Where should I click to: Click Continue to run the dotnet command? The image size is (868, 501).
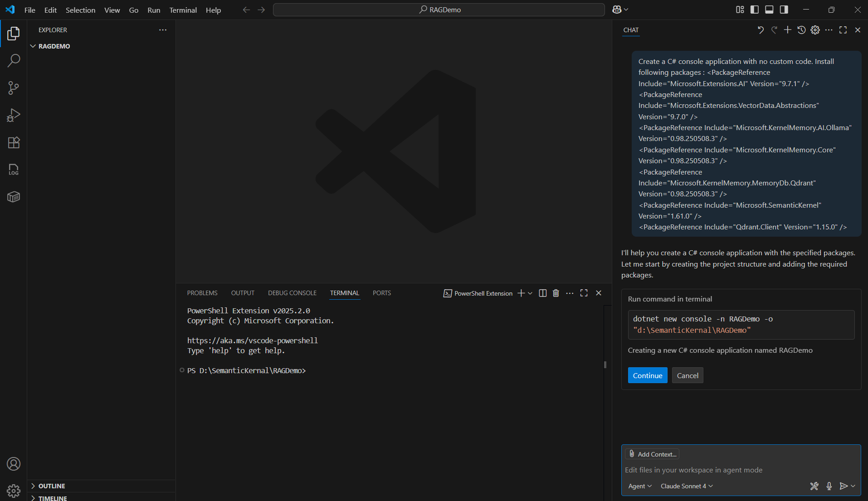point(647,375)
